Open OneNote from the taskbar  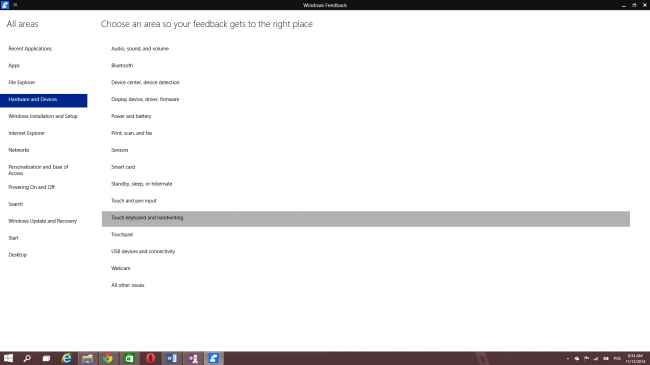click(193, 358)
